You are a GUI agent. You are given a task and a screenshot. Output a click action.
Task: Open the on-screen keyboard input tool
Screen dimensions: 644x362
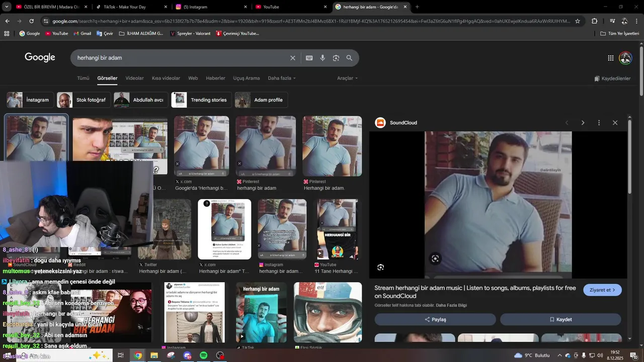point(309,58)
